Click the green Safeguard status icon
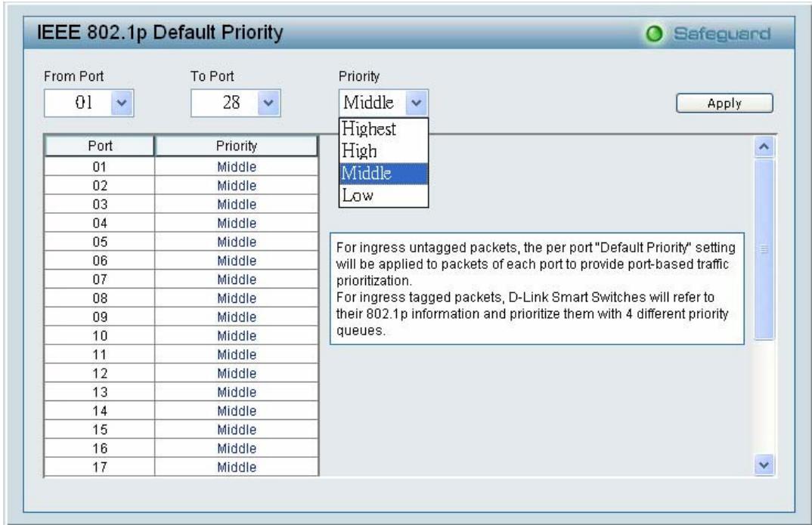Image resolution: width=812 pixels, height=525 pixels. 655,34
